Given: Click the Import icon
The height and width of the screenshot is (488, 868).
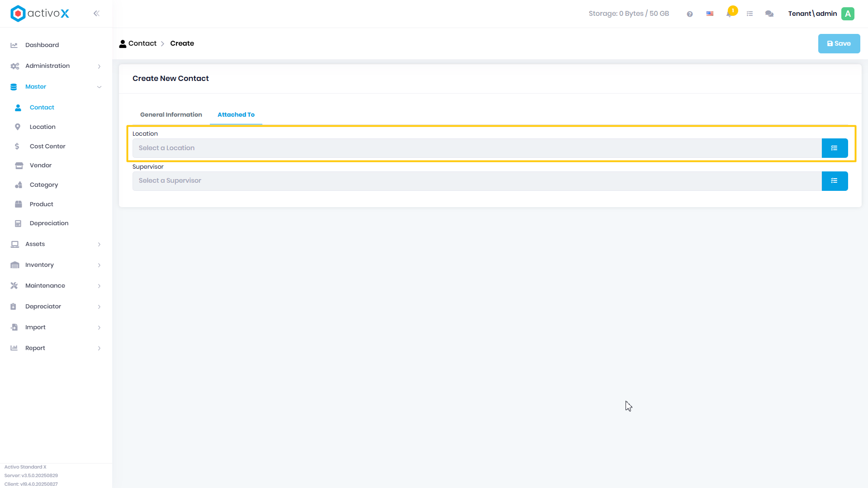Looking at the screenshot, I should coord(14,327).
